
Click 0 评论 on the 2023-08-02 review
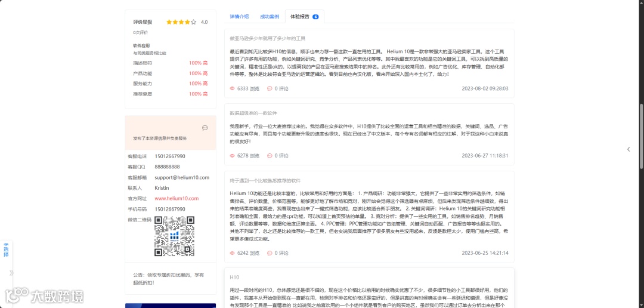tap(281, 88)
